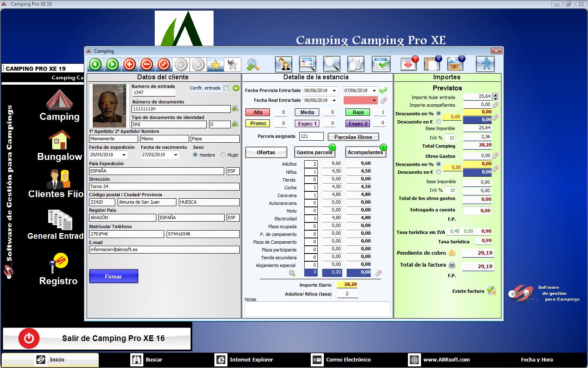Click the red wrench edit icon

coord(164,65)
